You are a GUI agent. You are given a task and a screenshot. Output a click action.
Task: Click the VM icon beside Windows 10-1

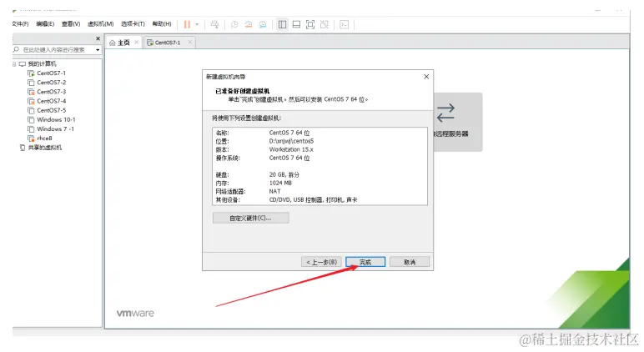pos(31,119)
